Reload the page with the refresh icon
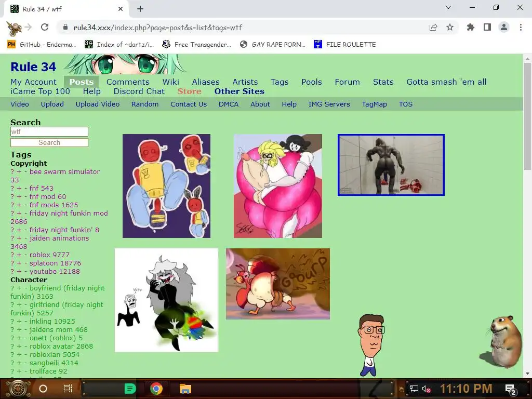The width and height of the screenshot is (532, 399). [x=45, y=28]
